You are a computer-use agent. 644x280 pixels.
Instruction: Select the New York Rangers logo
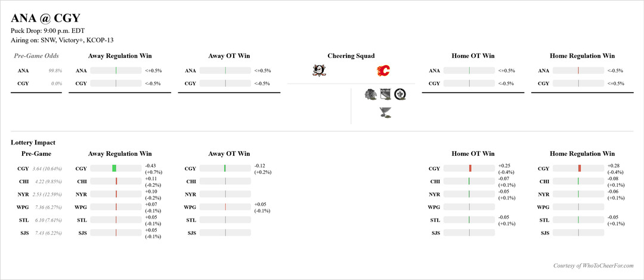coord(385,94)
